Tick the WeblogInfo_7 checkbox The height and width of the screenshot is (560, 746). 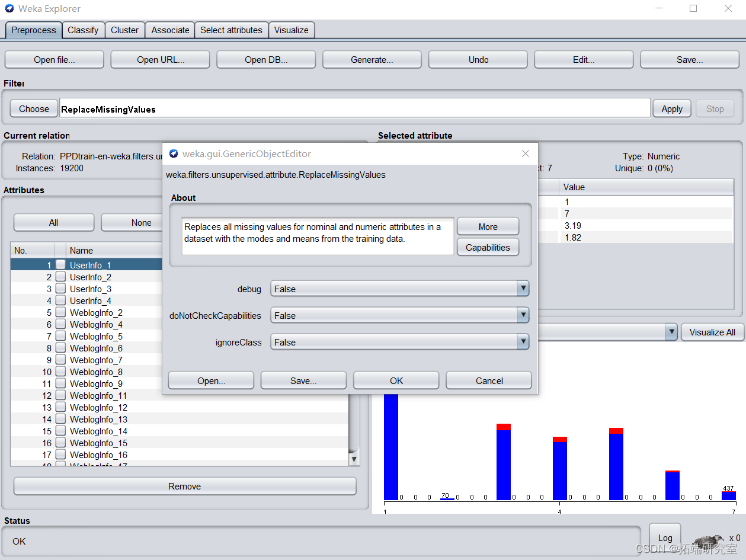tap(60, 360)
